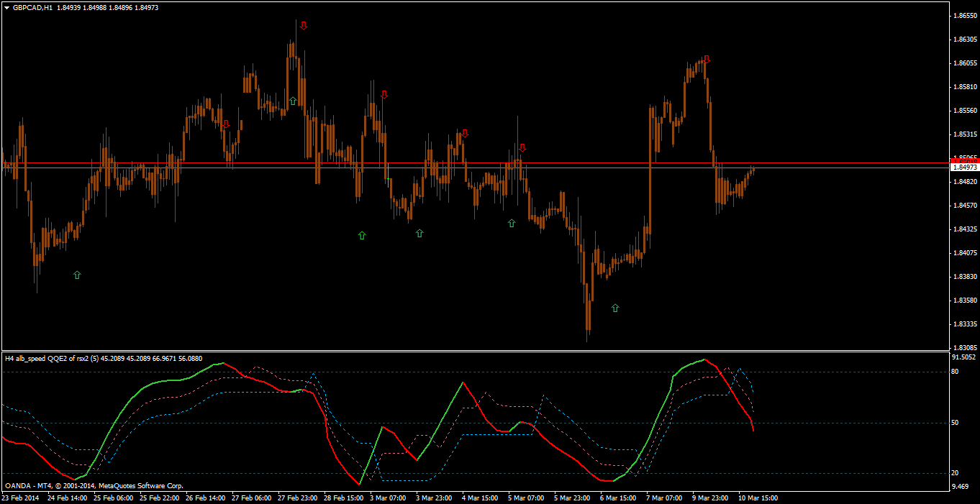The width and height of the screenshot is (980, 504).
Task: Click the 1.83085 price axis label
Action: [x=963, y=348]
